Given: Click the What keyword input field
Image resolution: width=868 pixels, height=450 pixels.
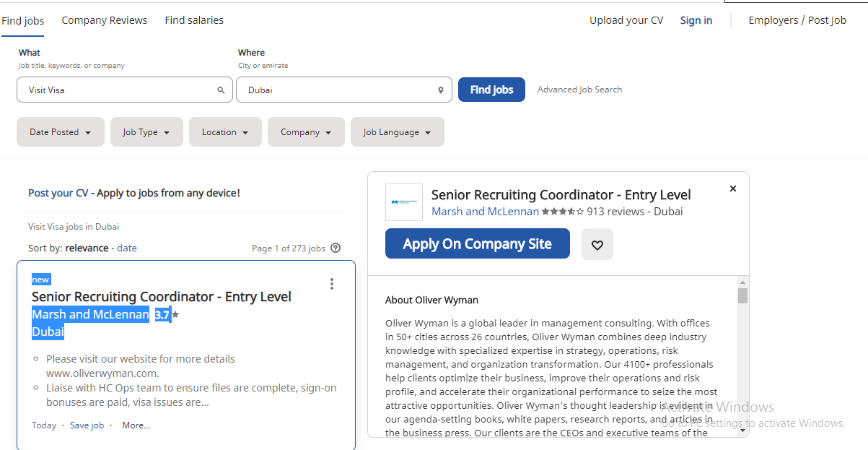Looking at the screenshot, I should click(x=125, y=90).
